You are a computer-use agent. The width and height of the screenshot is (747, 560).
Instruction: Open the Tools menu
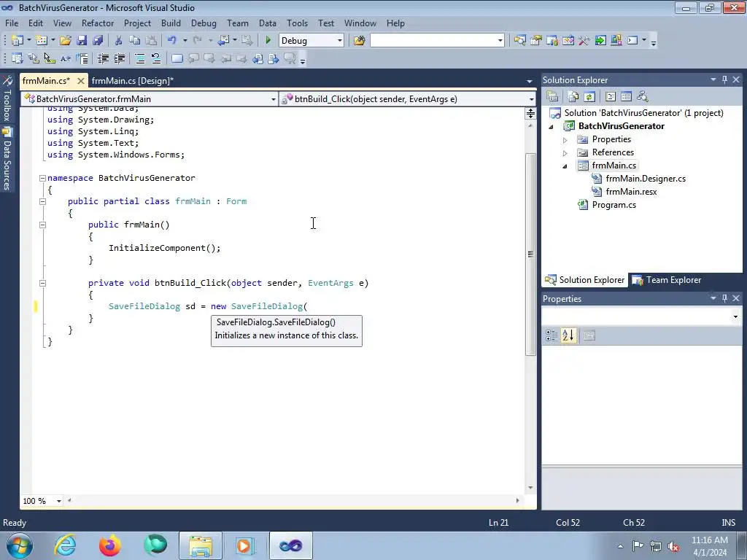click(x=298, y=23)
